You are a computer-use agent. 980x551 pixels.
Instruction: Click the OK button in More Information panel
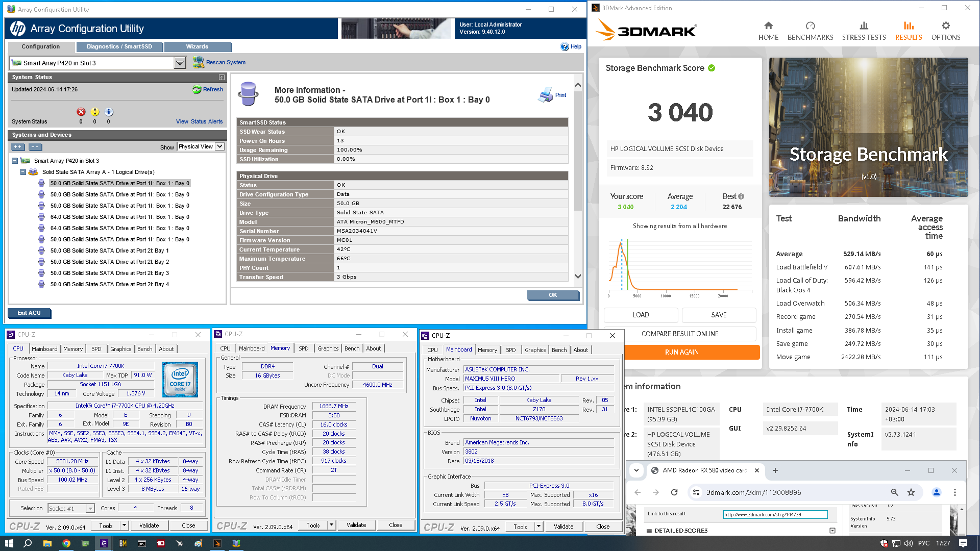(553, 295)
